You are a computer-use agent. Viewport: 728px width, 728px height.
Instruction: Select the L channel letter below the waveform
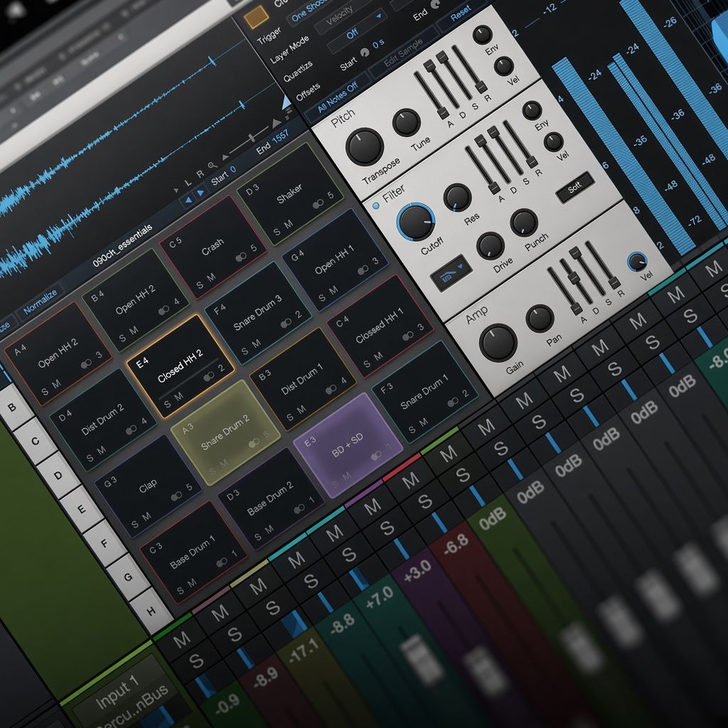coord(188,183)
